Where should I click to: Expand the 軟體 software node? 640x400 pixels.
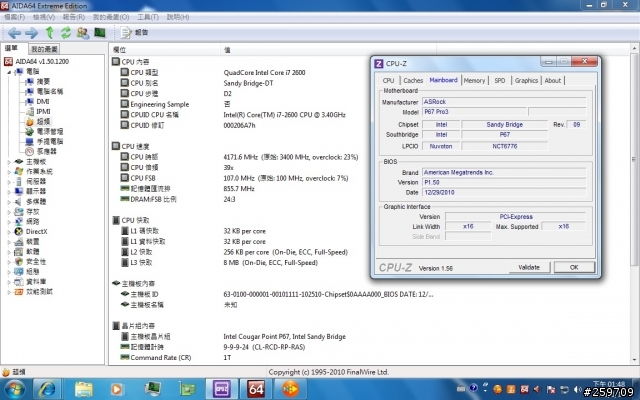pyautogui.click(x=9, y=252)
